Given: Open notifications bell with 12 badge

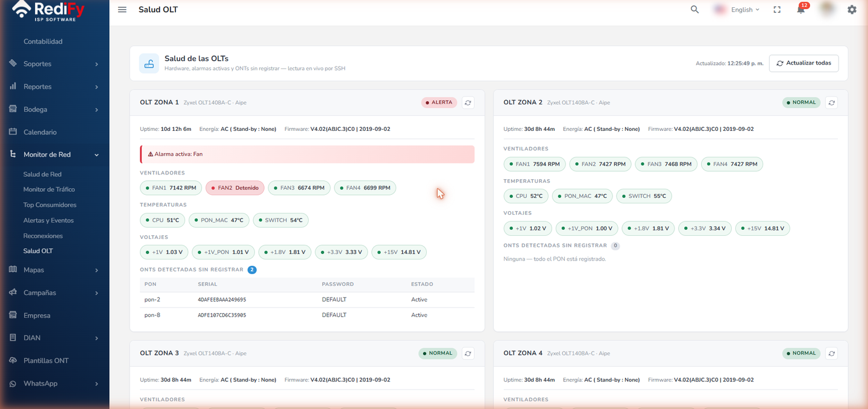Looking at the screenshot, I should point(801,9).
